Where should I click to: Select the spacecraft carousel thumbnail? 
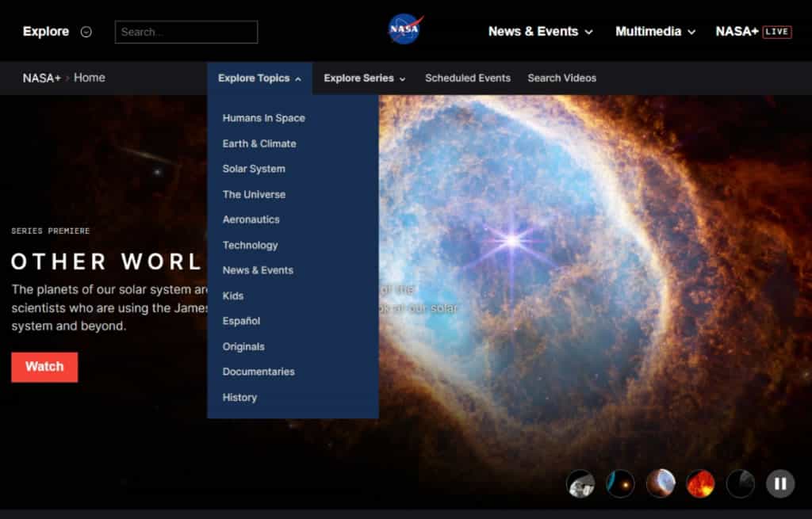pyautogui.click(x=580, y=483)
